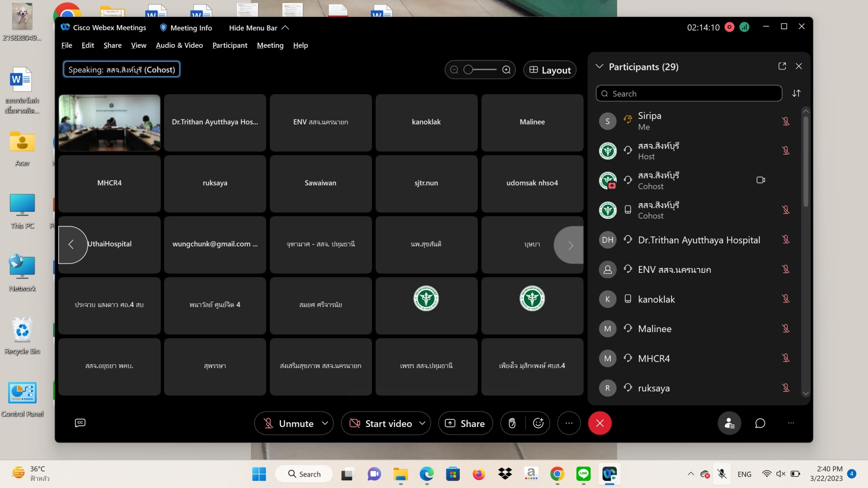Leave the meeting with red X button
This screenshot has height=488, width=868.
(600, 423)
